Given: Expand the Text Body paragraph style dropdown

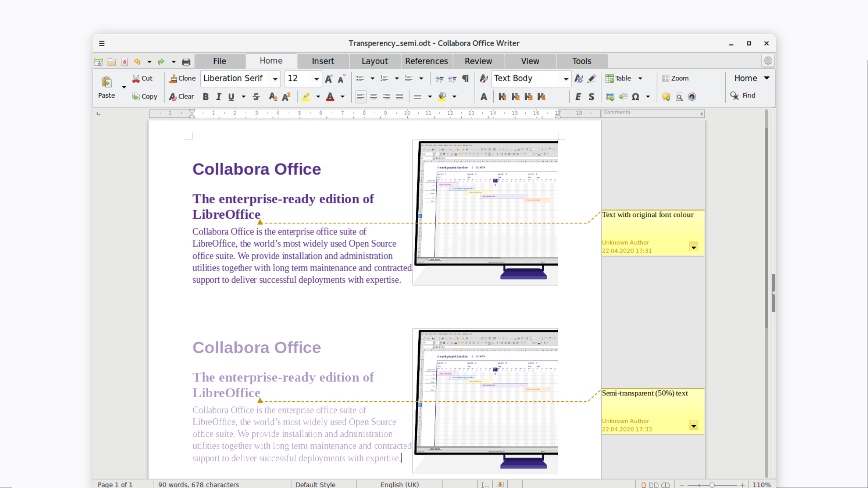Looking at the screenshot, I should tap(566, 79).
